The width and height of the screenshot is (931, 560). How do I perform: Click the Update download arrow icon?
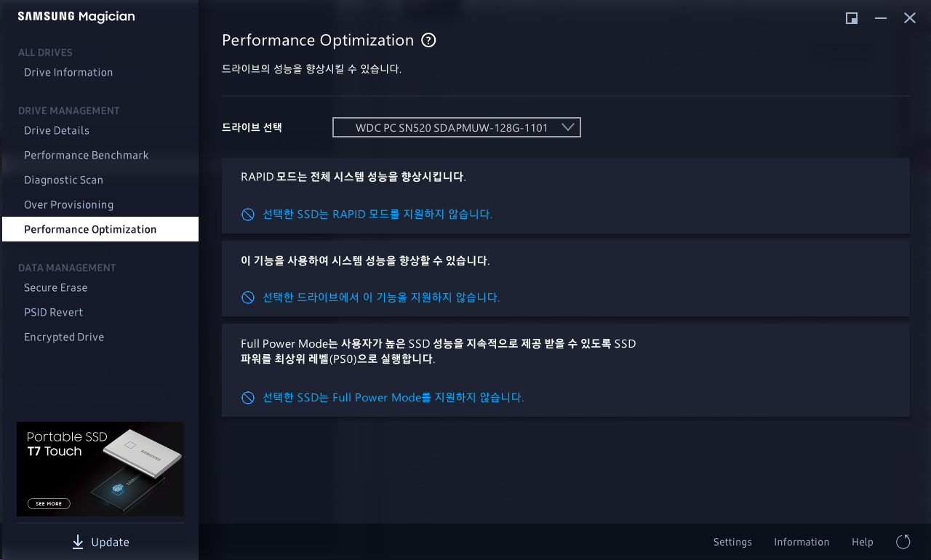click(x=78, y=542)
